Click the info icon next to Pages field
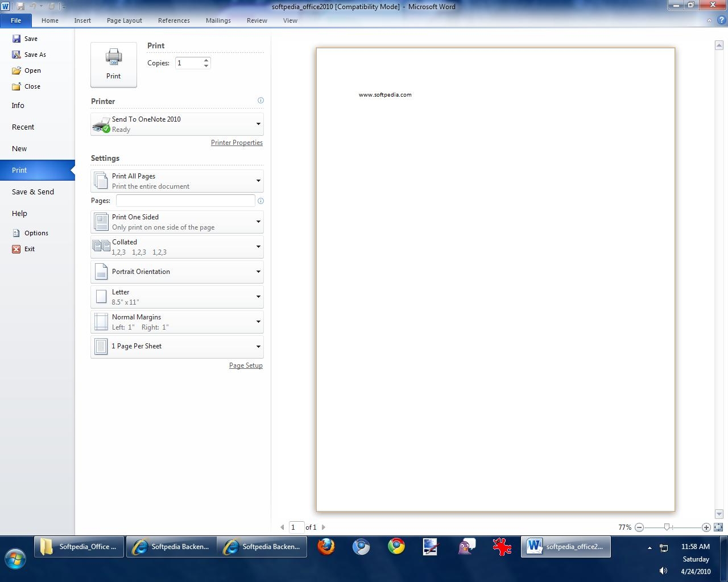728x582 pixels. click(260, 201)
